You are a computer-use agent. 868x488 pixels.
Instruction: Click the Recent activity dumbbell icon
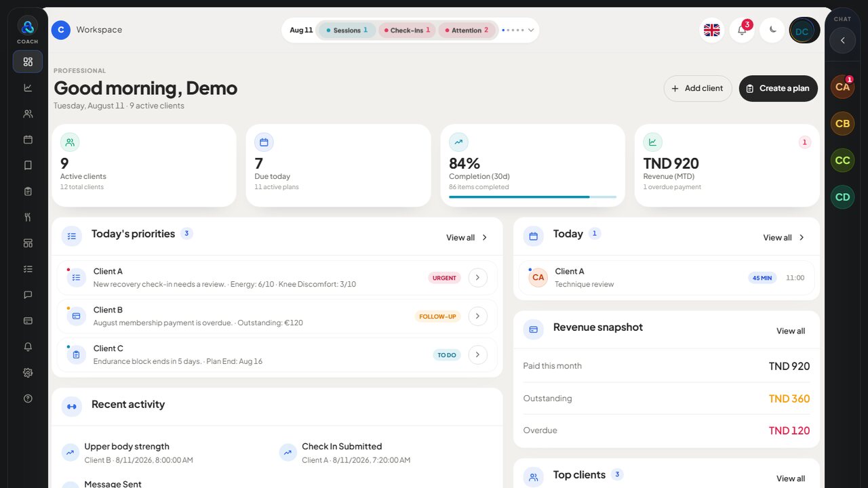pos(71,407)
